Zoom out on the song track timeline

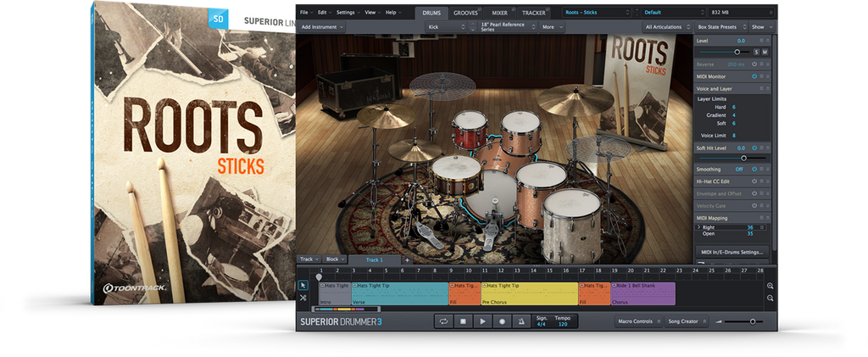pos(770,298)
